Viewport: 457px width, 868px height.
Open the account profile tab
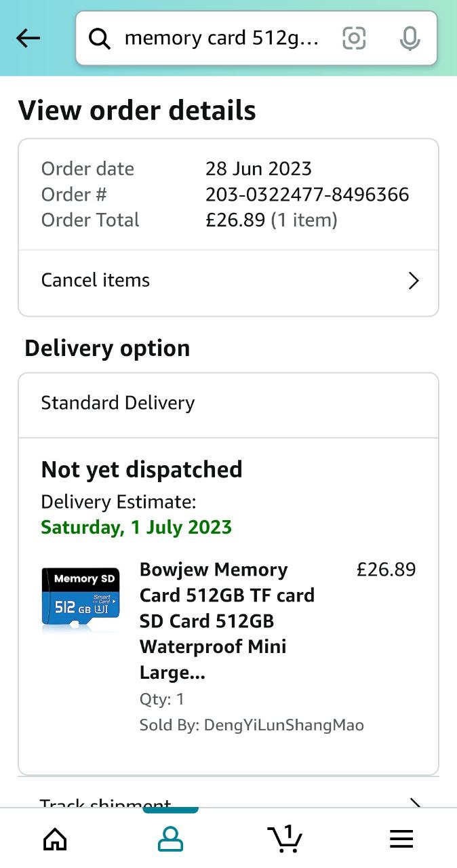(x=170, y=839)
